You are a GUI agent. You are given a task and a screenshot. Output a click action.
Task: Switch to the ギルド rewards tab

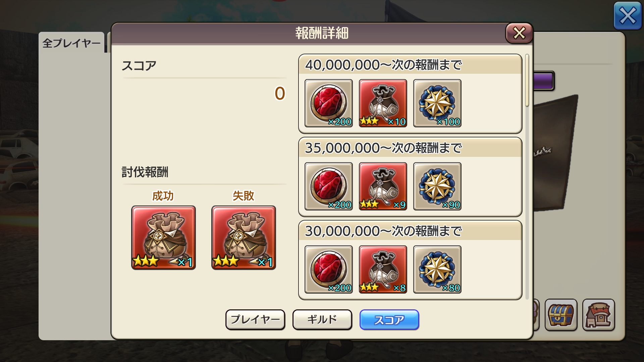tap(322, 319)
